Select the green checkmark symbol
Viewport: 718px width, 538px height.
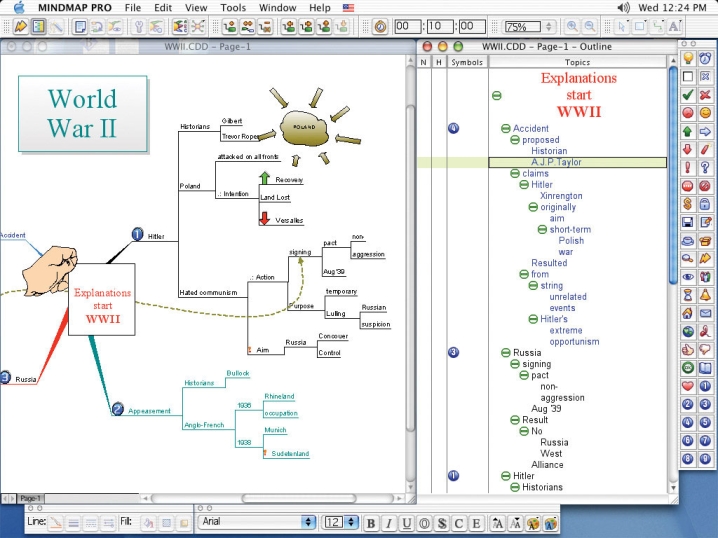coord(688,94)
